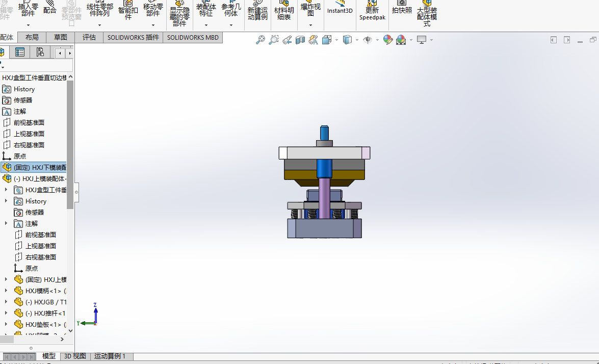
Task: Click 更新 Speedpak button
Action: tap(373, 11)
